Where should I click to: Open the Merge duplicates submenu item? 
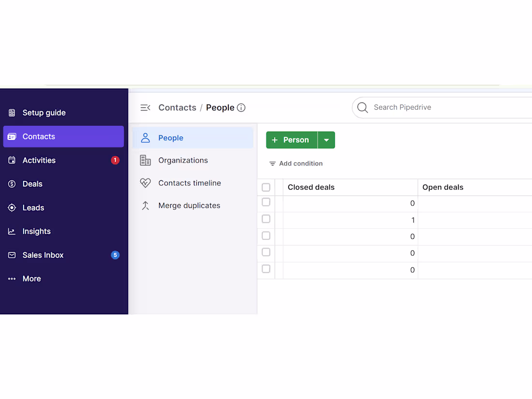[192, 206]
